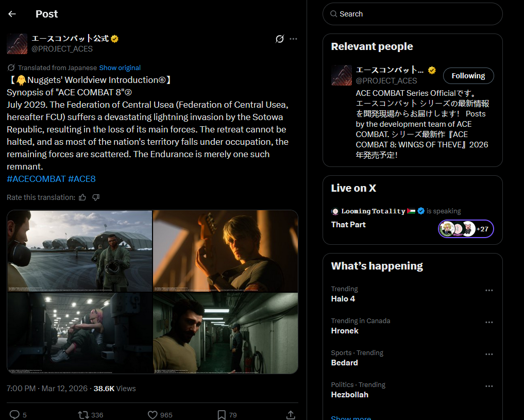Click the What's happening heading

pyautogui.click(x=377, y=266)
